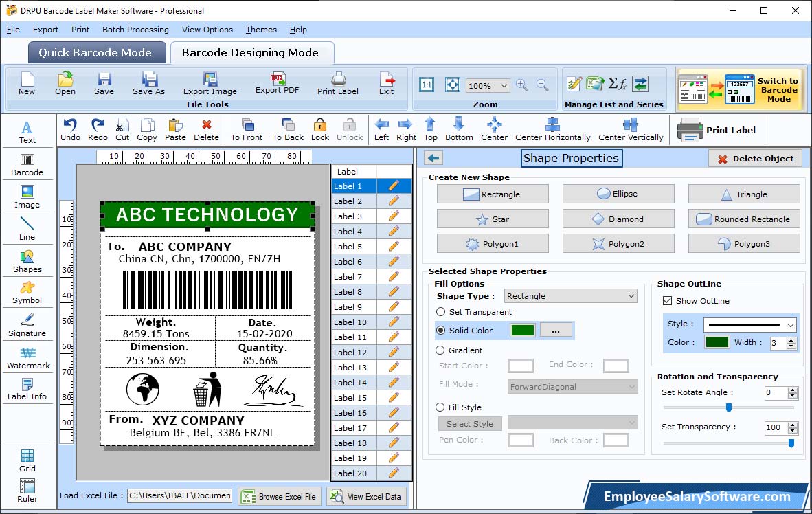Open the Themes menu

261,30
